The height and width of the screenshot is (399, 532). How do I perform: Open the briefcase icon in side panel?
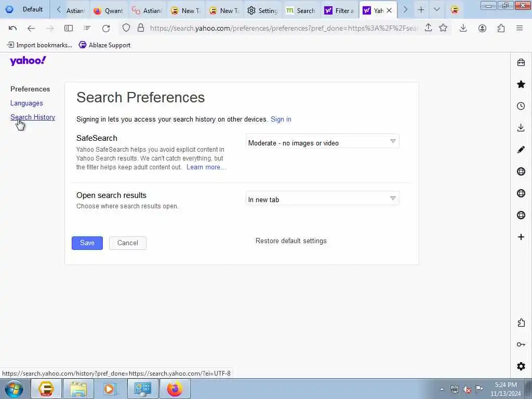tap(521, 62)
